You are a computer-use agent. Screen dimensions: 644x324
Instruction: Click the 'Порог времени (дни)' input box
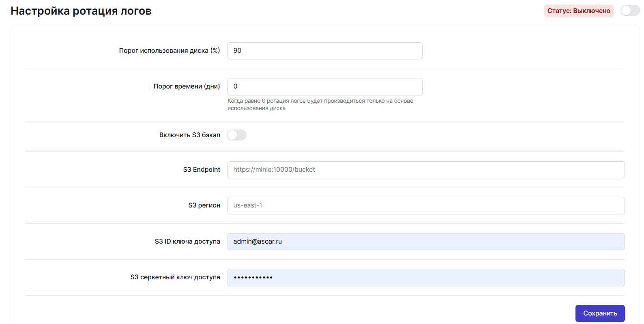(324, 86)
